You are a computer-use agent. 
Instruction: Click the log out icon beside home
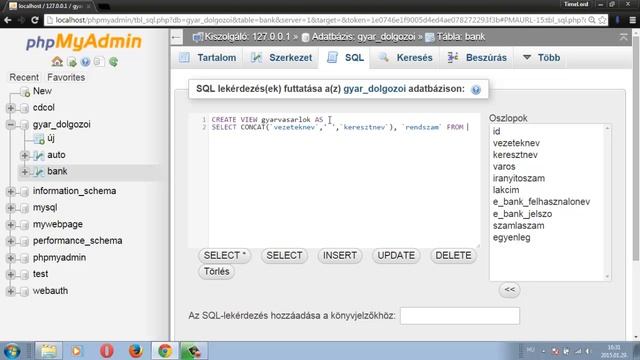point(72,62)
